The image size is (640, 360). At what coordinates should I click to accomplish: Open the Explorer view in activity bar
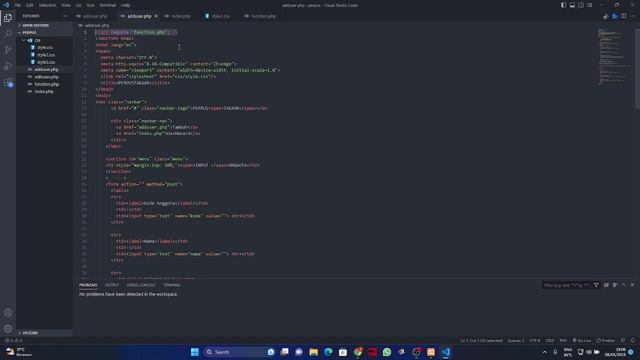8,18
